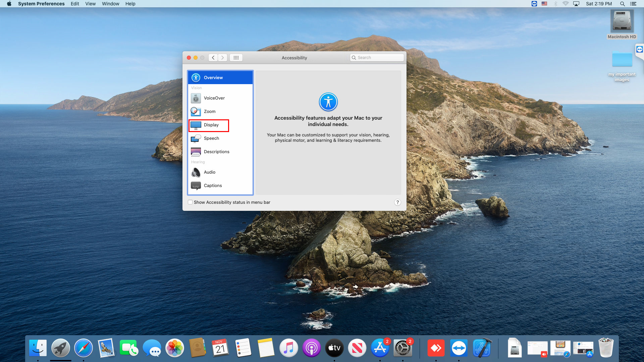Select the Display accessibility option
This screenshot has width=644, height=362.
coord(211,125)
